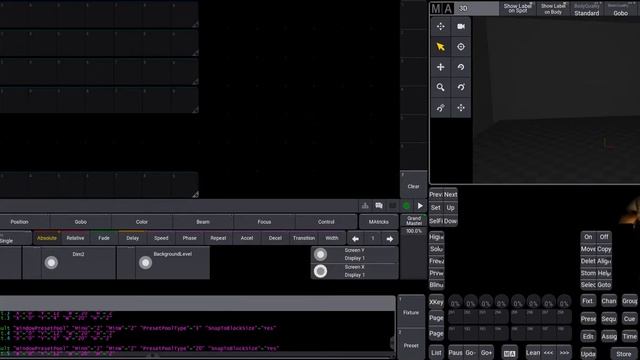This screenshot has height=360, width=640.
Task: Click the first 0% executor knob
Action: [455, 302]
